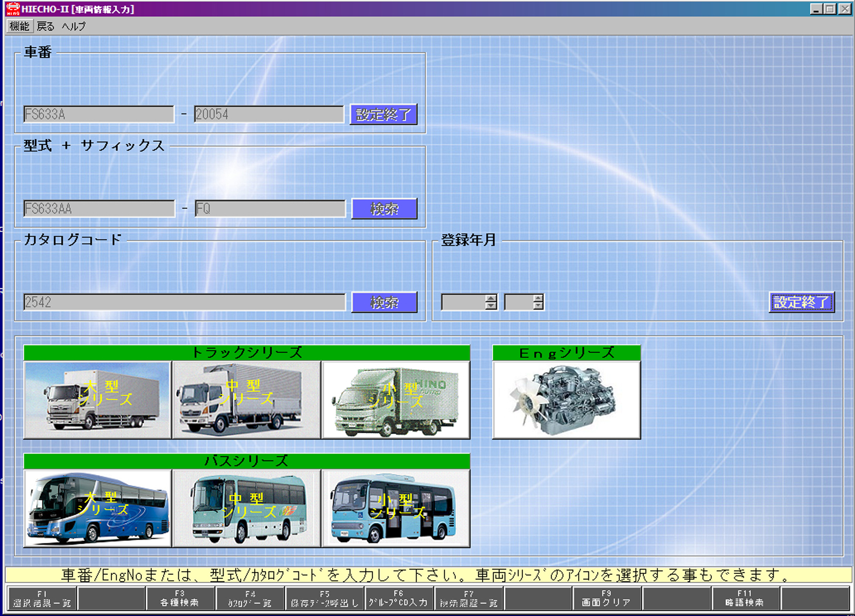Increase the registration month spinner value

538,298
